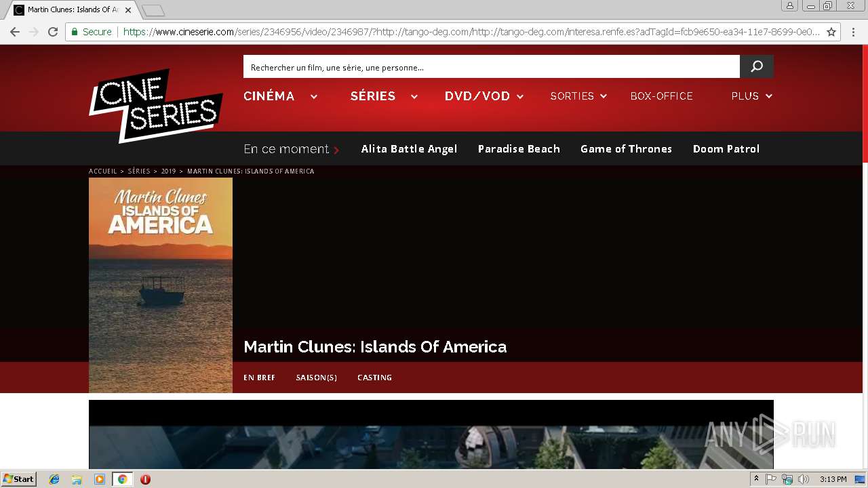Click the page vertical scrollbar
Viewport: 868px width, 488px height.
pyautogui.click(x=865, y=258)
